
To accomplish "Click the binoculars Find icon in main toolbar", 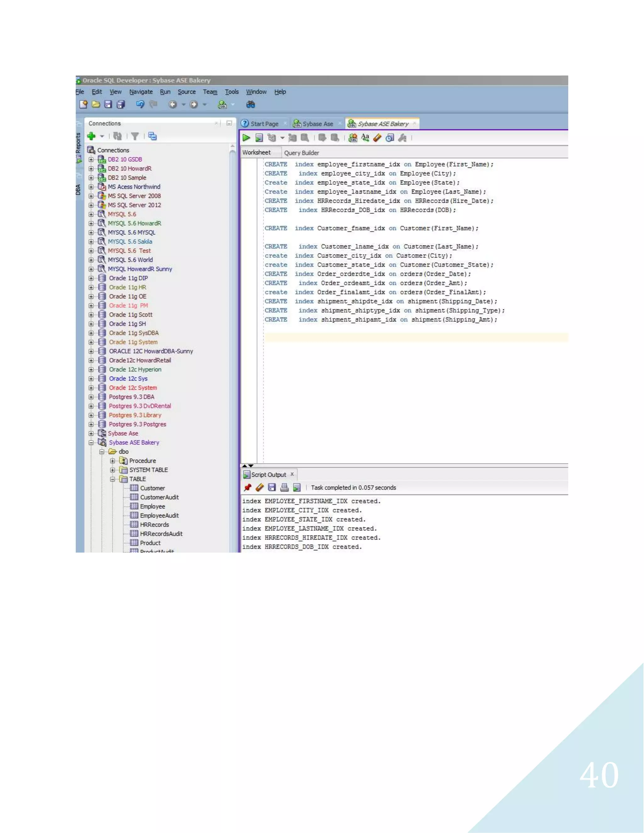I will 250,104.
